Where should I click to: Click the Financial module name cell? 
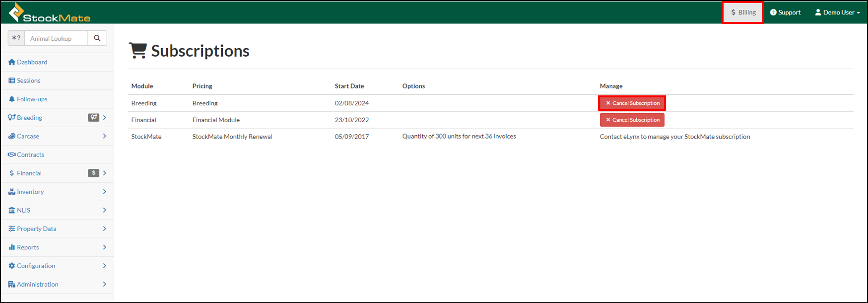(143, 120)
